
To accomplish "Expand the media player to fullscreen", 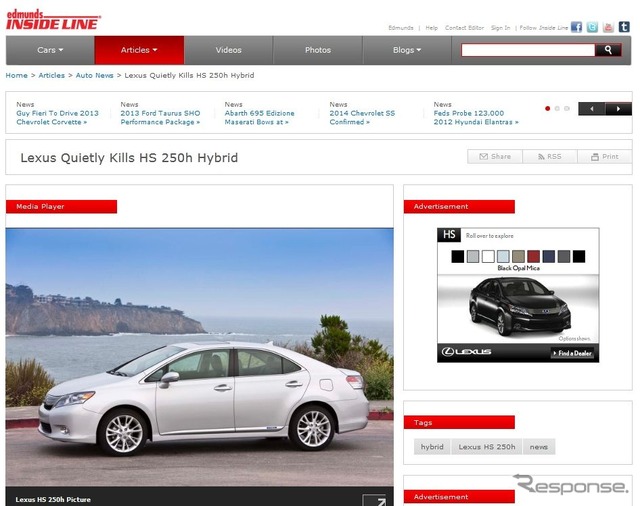I will click(x=374, y=500).
